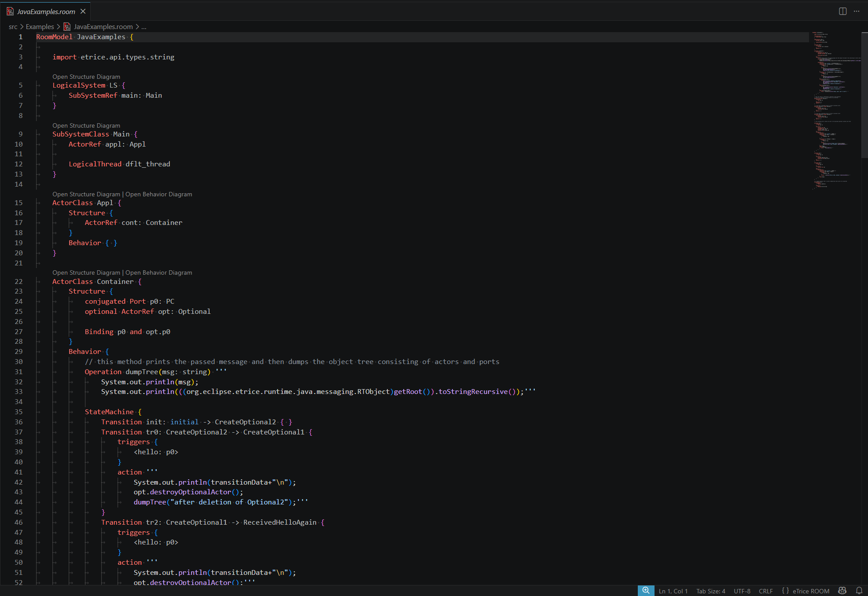Click 'dumpTree("after deletion of Optional2")' line
Image resolution: width=868 pixels, height=596 pixels.
point(221,502)
